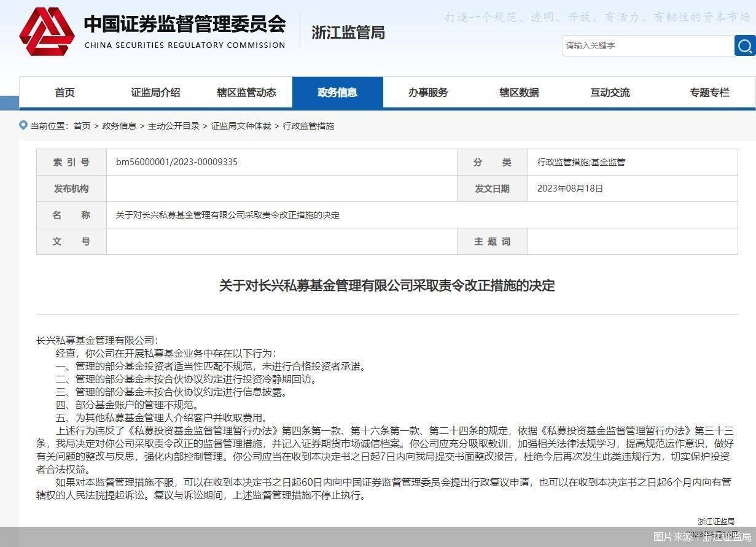Click 主动公开目录 breadcrumb link
Image resolution: width=756 pixels, height=547 pixels.
(x=174, y=126)
